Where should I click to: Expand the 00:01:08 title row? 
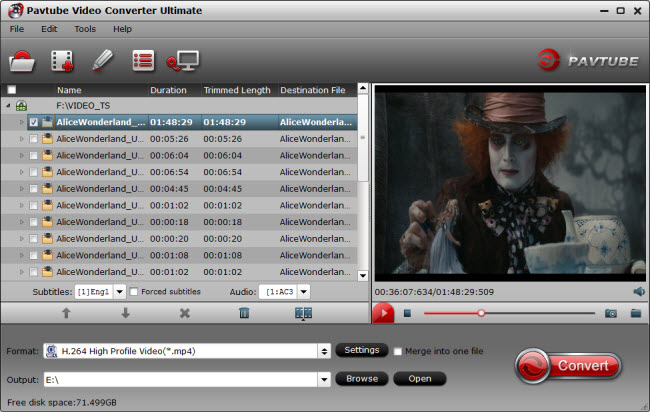tap(22, 255)
